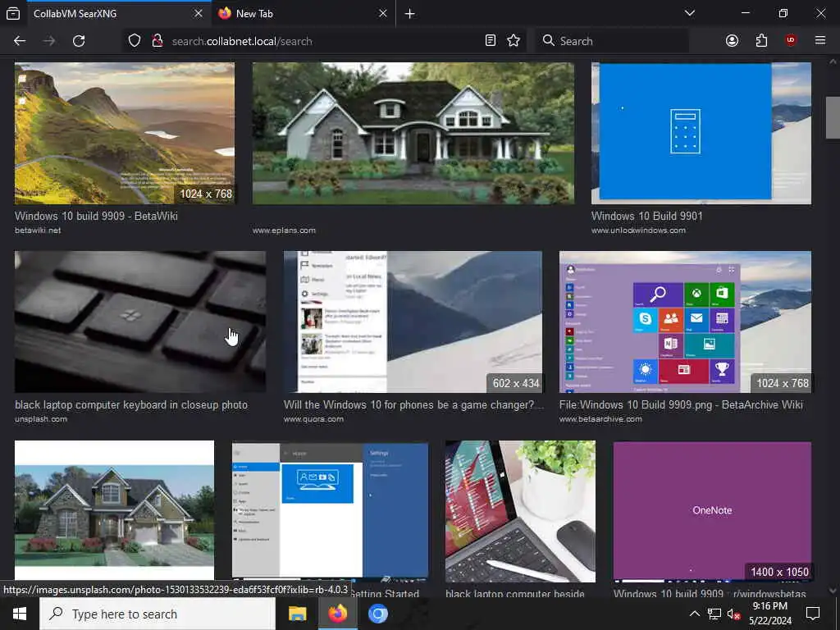Screen dimensions: 840x630
Task: Click 'Will the Windows 10 for phones' title
Action: 413,405
